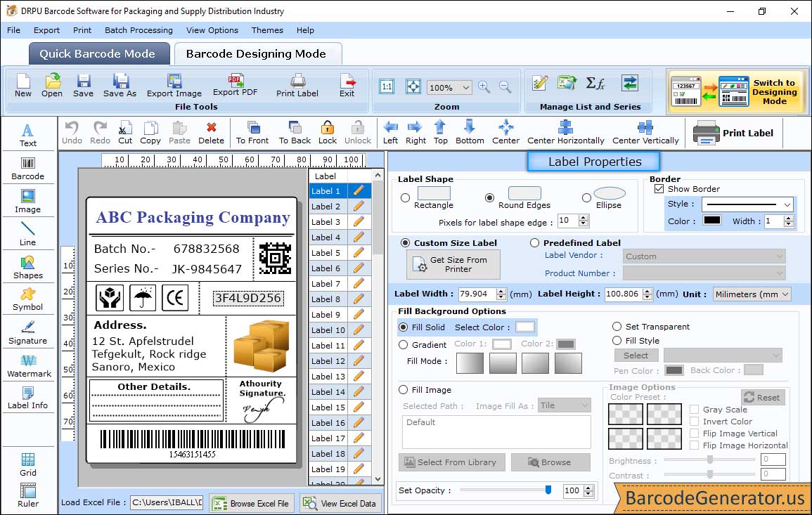Select the Ellipse label shape option
This screenshot has width=812, height=515.
tap(586, 198)
